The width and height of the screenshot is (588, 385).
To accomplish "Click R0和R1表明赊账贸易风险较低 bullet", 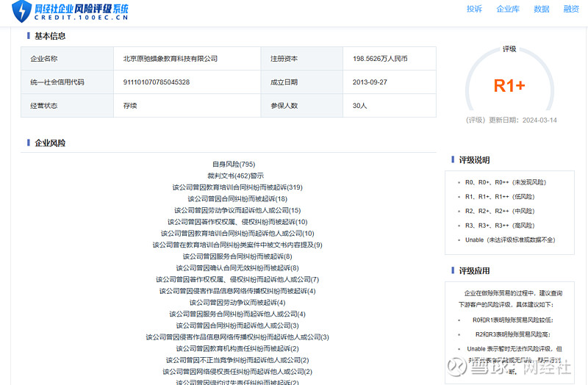I will (x=513, y=320).
